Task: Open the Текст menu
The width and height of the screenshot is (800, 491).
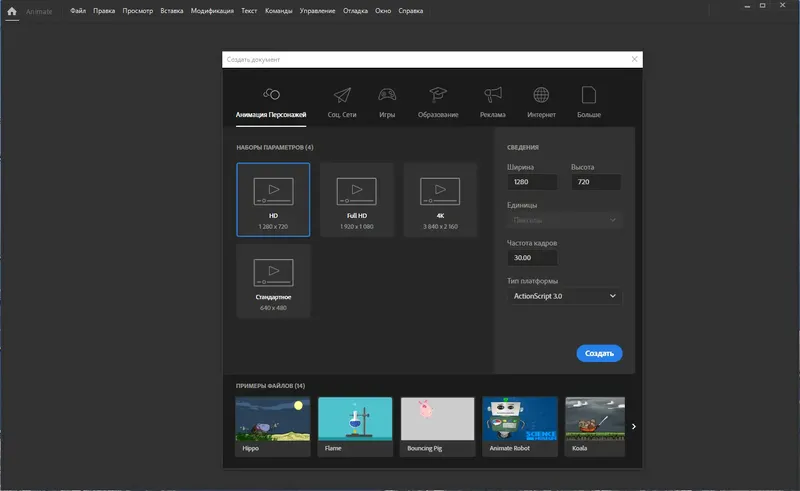Action: coord(249,11)
